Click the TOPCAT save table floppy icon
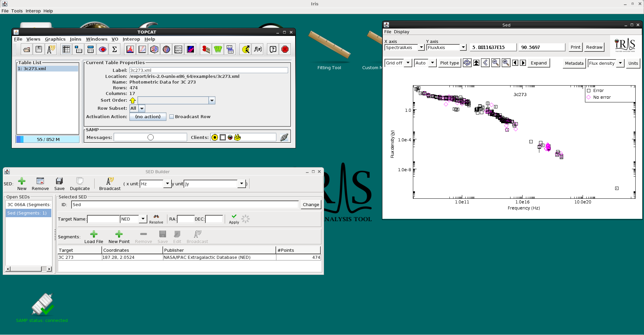 click(39, 49)
